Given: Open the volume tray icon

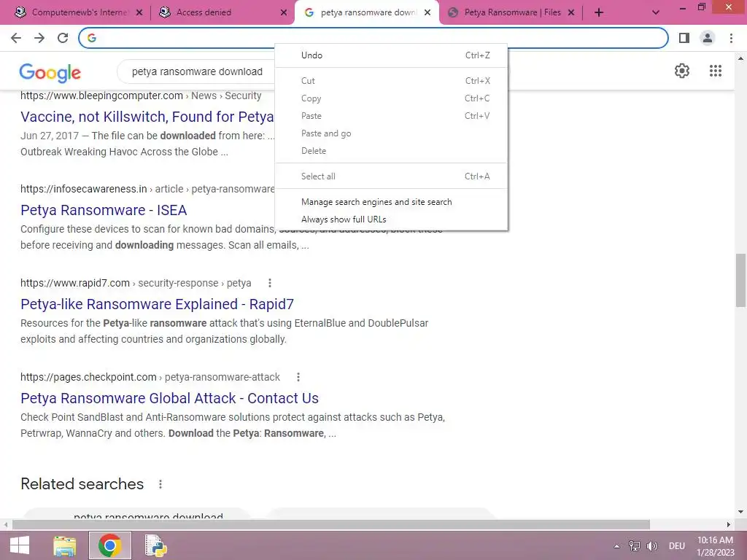Looking at the screenshot, I should coord(652,546).
